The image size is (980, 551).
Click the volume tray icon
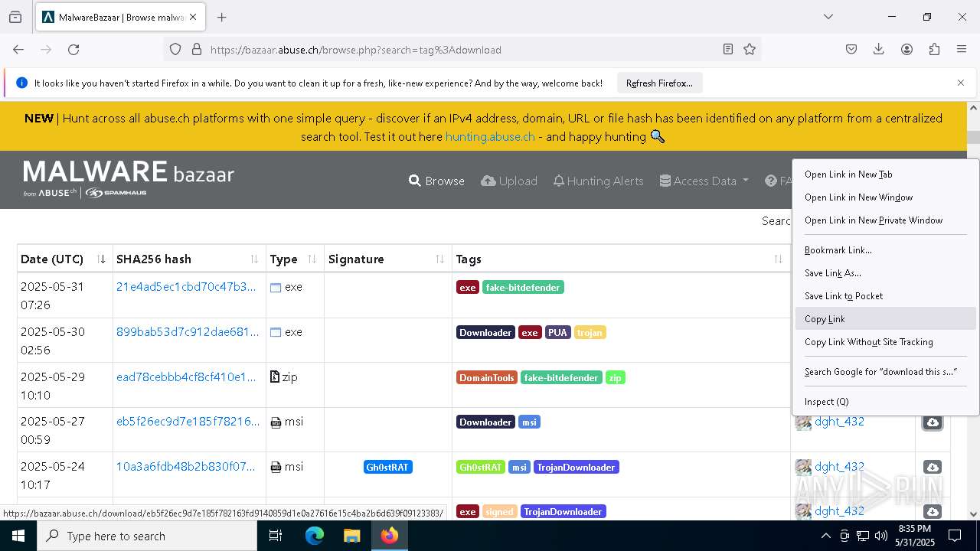tap(880, 536)
